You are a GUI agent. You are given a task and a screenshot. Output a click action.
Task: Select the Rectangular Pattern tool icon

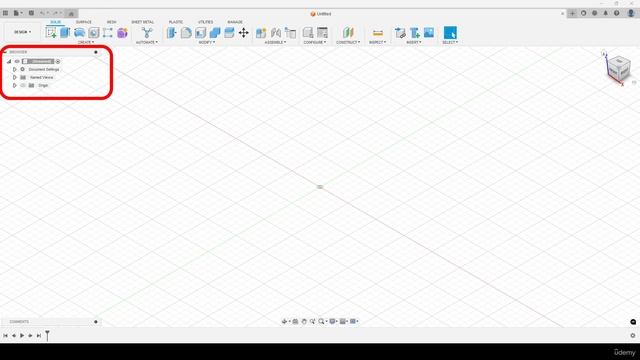tap(108, 33)
